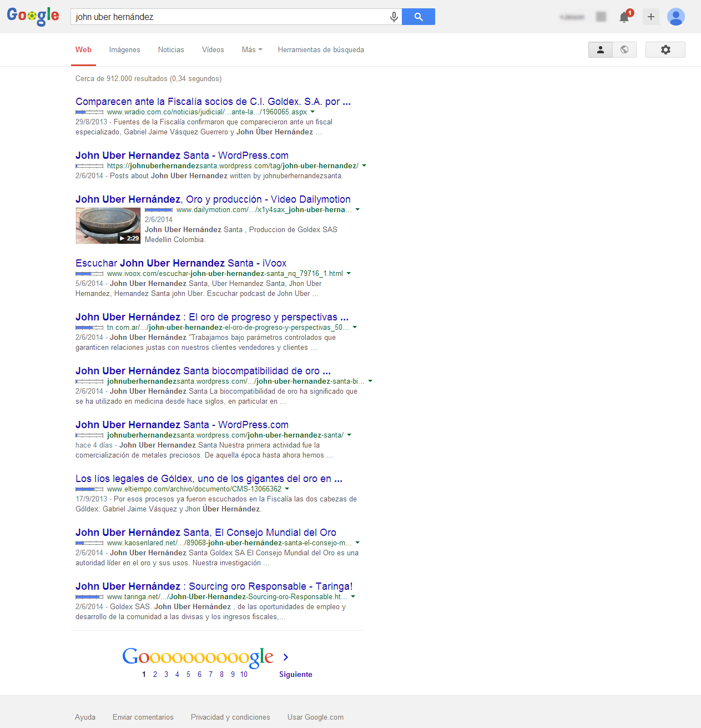
Task: Open wradio.com.co result URL dropdown arrow
Action: point(312,112)
